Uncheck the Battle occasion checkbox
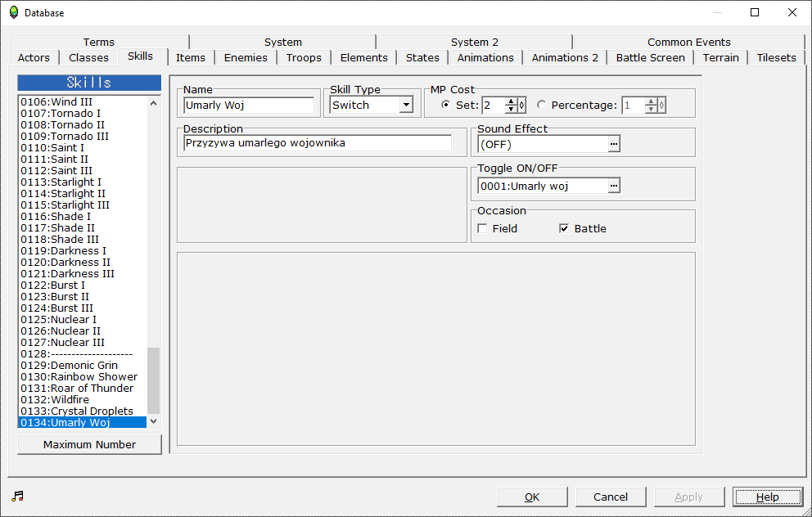This screenshot has width=812, height=517. click(564, 228)
